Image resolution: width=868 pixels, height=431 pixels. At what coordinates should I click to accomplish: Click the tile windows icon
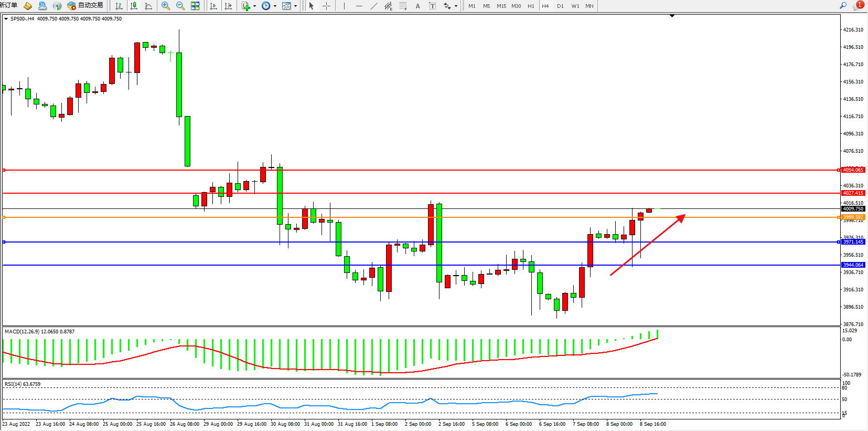tap(195, 6)
